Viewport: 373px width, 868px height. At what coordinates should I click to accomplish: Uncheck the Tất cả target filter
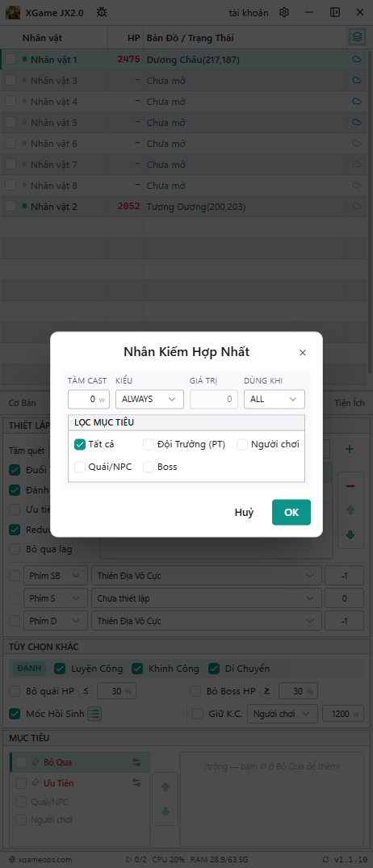coord(80,444)
